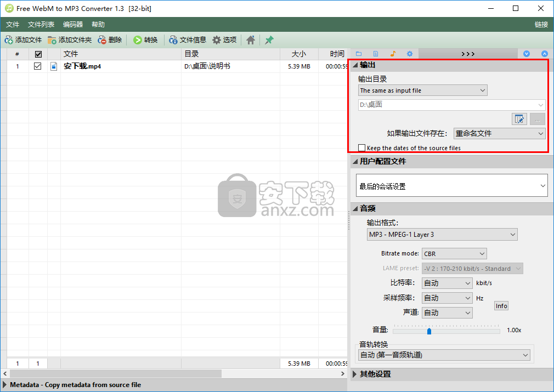Click the scrollbar left arrow
The height and width of the screenshot is (392, 554).
point(5,373)
